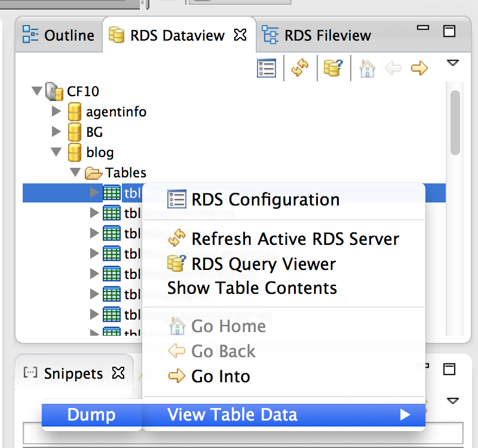Close the Snippets tab
This screenshot has height=448, width=478.
(118, 373)
